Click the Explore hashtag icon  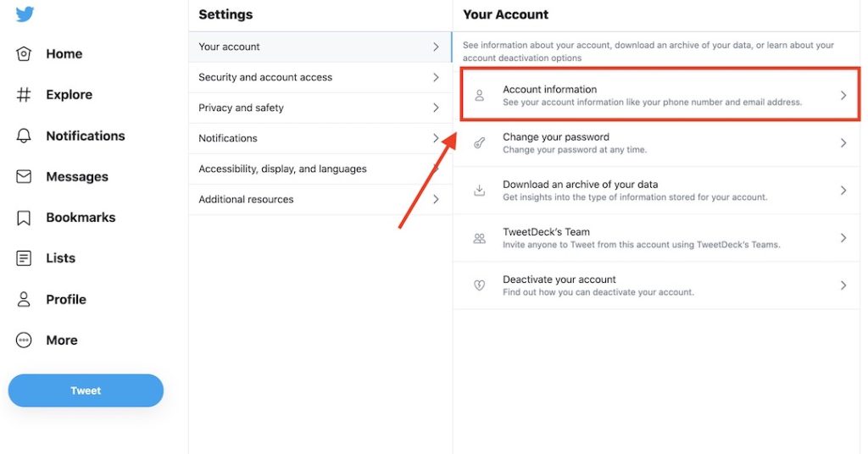(24, 95)
